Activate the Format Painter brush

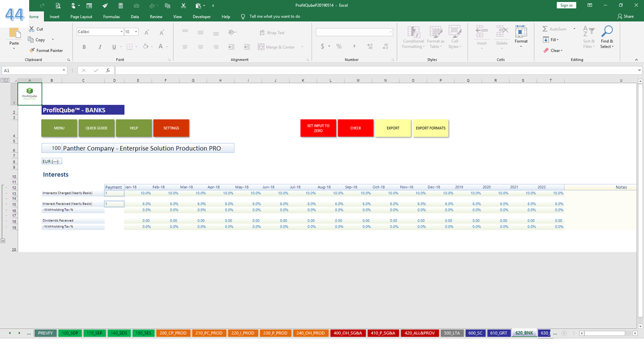[x=46, y=50]
